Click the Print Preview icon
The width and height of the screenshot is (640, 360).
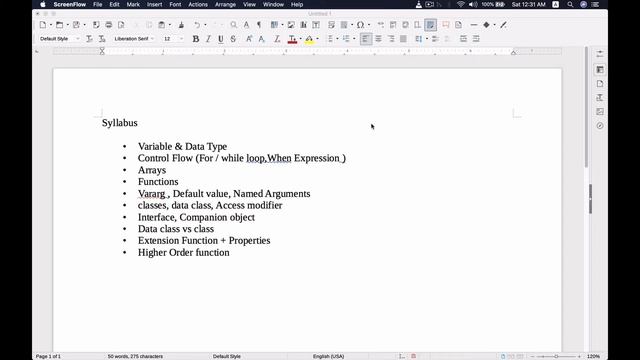click(x=121, y=25)
